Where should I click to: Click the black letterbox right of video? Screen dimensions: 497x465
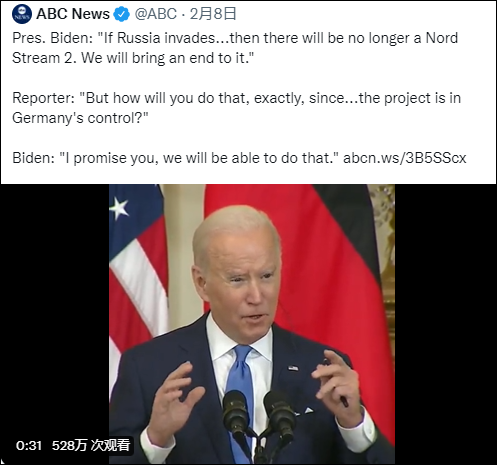point(445,323)
